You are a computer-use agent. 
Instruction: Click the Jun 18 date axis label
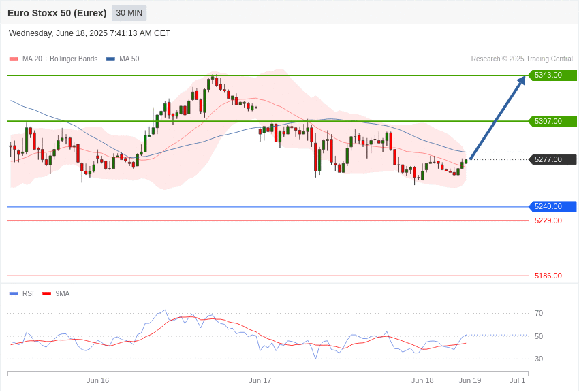click(x=422, y=380)
